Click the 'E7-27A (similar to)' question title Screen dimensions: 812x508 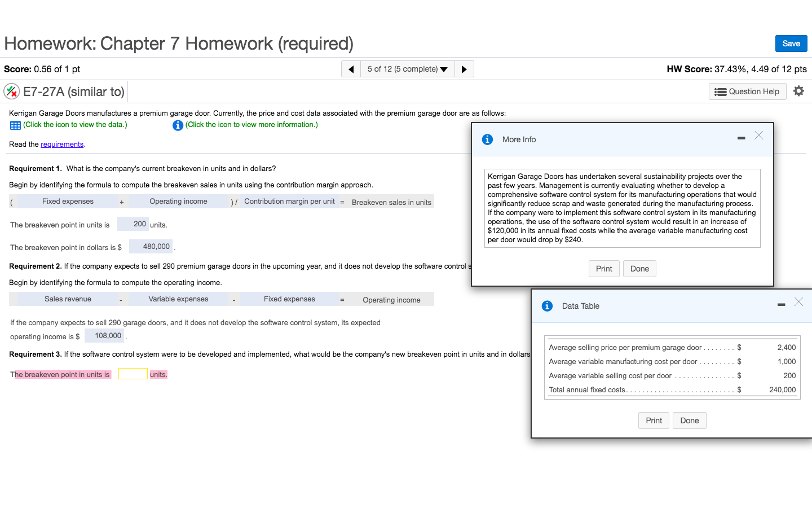point(74,91)
